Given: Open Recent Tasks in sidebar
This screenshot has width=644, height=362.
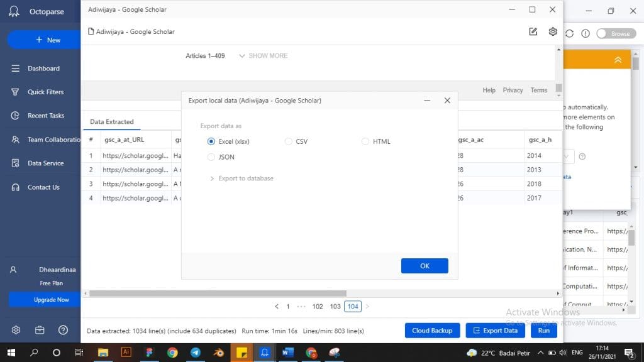Looking at the screenshot, I should click(46, 116).
